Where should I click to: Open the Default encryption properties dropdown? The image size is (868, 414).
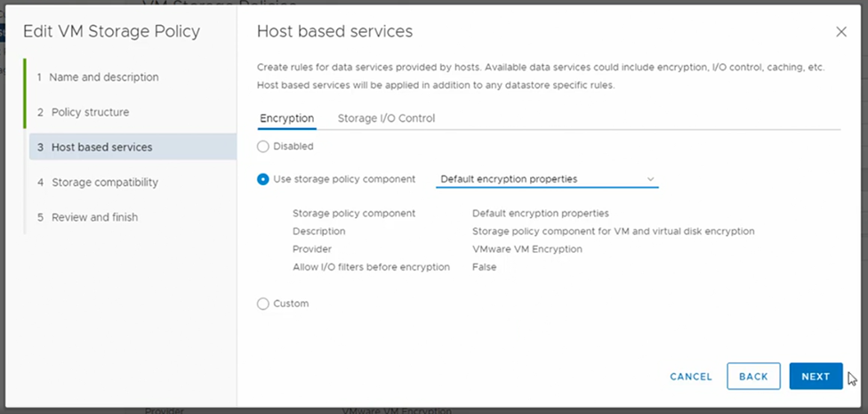[x=547, y=180]
